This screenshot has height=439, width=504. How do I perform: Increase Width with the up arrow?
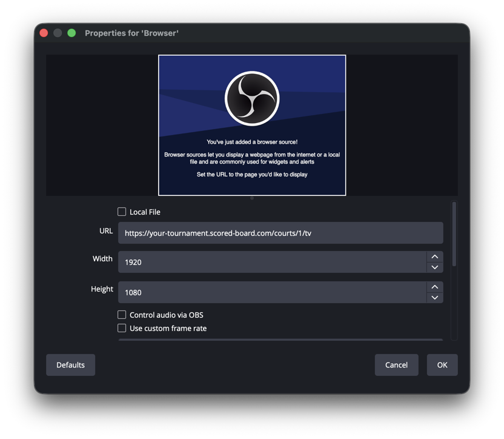point(434,256)
